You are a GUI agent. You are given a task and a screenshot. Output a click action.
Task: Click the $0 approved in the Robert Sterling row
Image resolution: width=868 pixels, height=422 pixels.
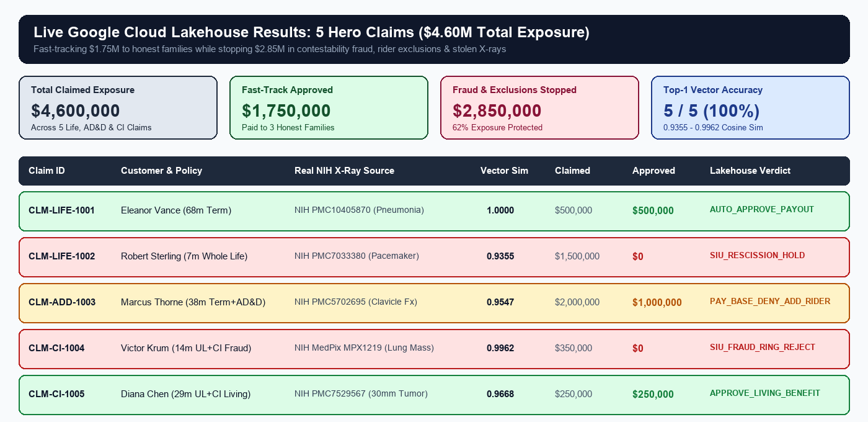pyautogui.click(x=638, y=256)
